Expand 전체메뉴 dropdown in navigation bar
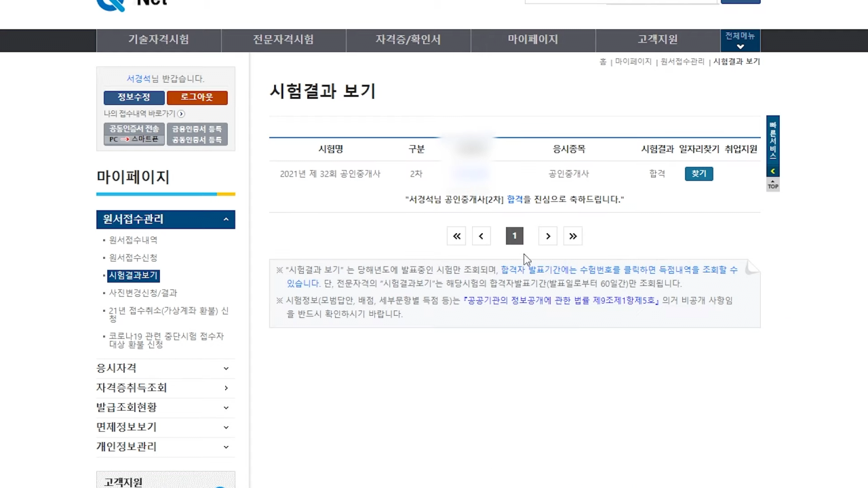868x488 pixels. pos(740,41)
